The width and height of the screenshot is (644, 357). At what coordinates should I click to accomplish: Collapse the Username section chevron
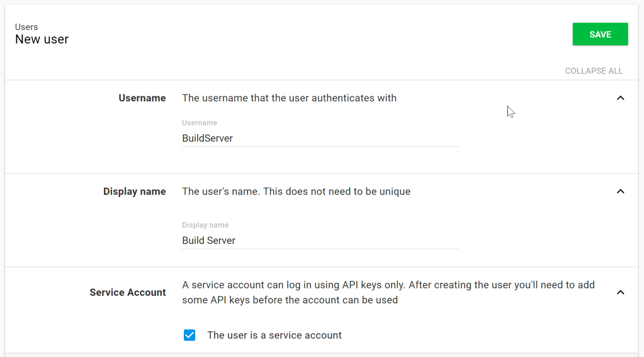tap(620, 98)
